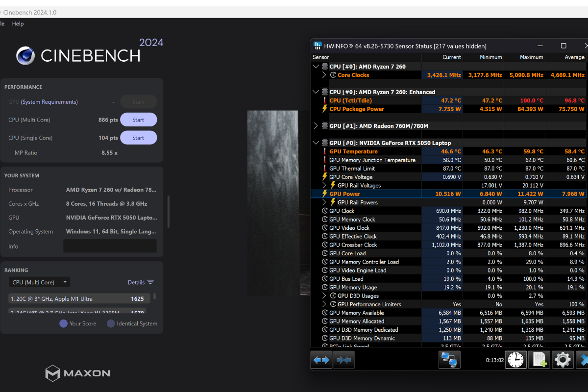Click the clock reset timer icon
The height and width of the screenshot is (392, 588).
click(515, 360)
